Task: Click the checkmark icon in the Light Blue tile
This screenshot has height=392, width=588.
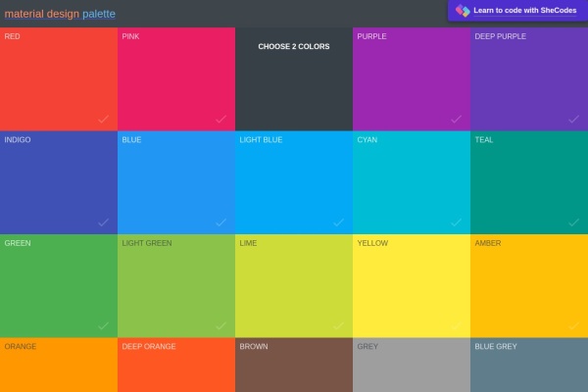Action: tap(339, 222)
